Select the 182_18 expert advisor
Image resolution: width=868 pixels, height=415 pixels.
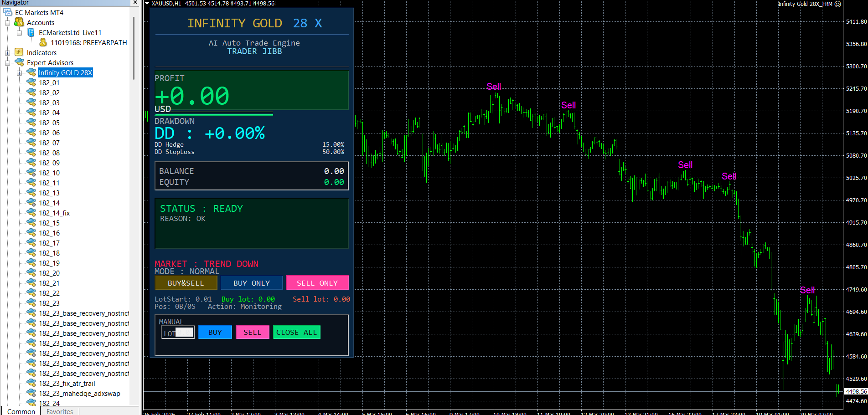pyautogui.click(x=49, y=253)
